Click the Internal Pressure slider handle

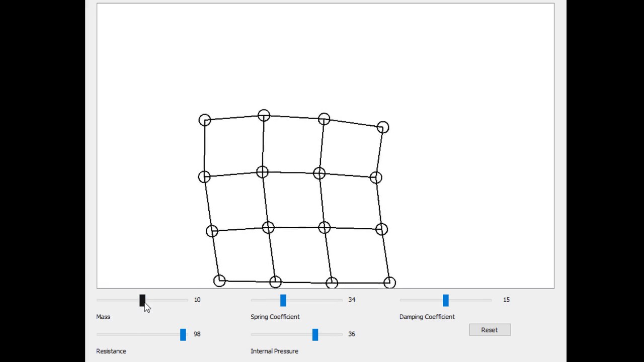click(x=315, y=335)
